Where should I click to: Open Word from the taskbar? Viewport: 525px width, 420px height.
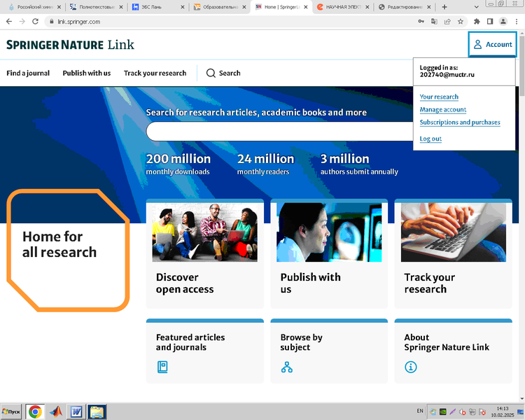(76, 412)
